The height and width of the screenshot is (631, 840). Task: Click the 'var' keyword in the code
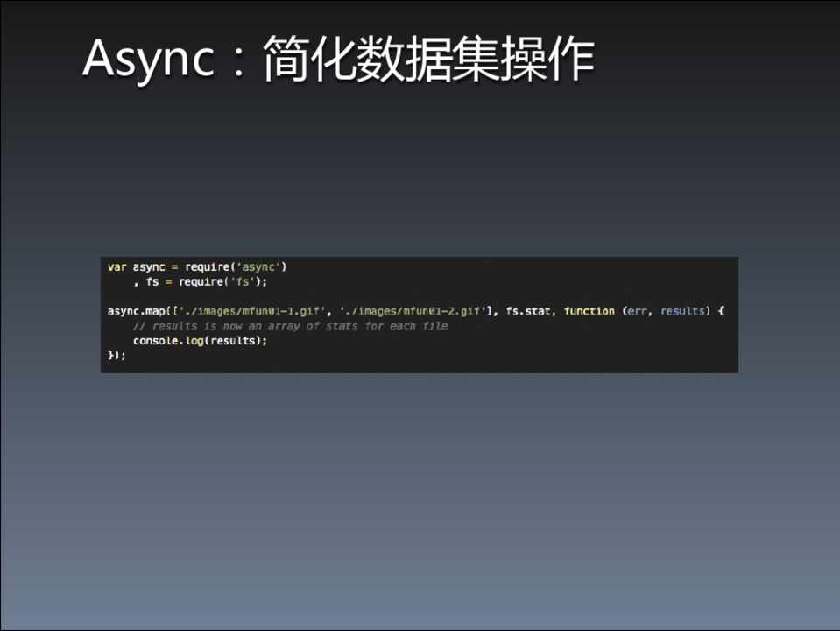click(116, 266)
